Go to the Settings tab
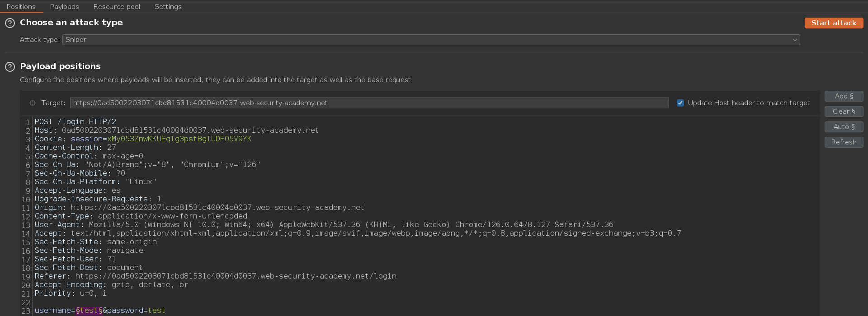 click(168, 7)
